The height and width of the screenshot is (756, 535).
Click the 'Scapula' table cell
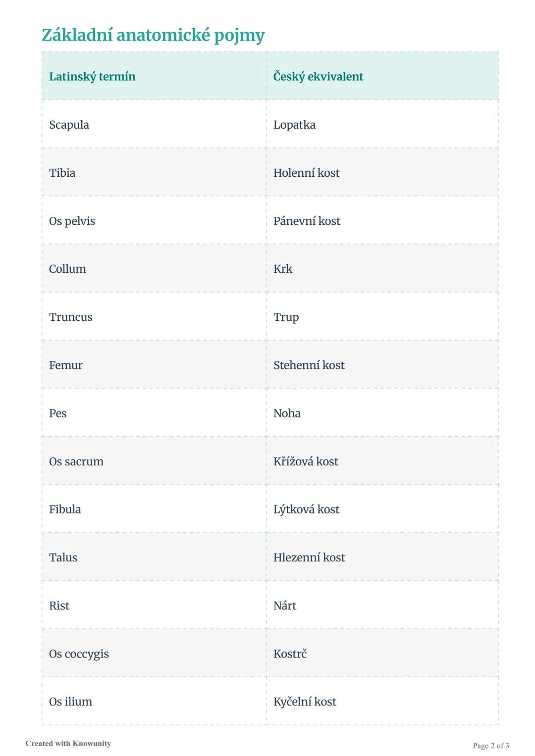(x=69, y=125)
